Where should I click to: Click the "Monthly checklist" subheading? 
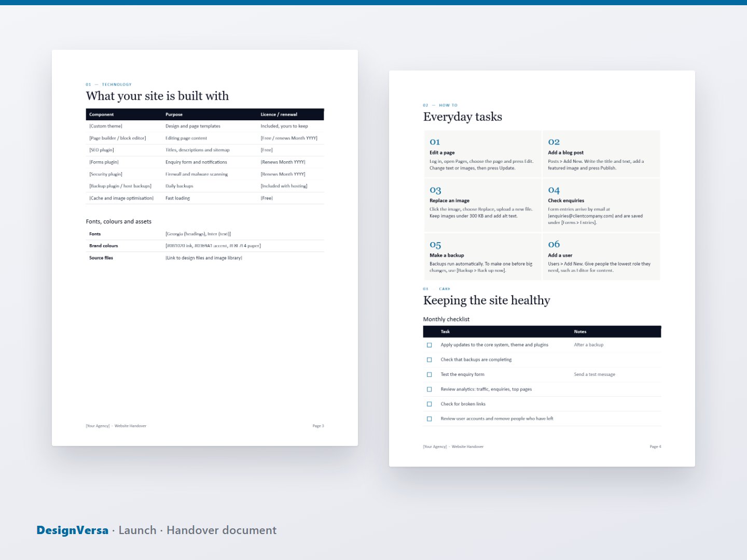pyautogui.click(x=446, y=319)
